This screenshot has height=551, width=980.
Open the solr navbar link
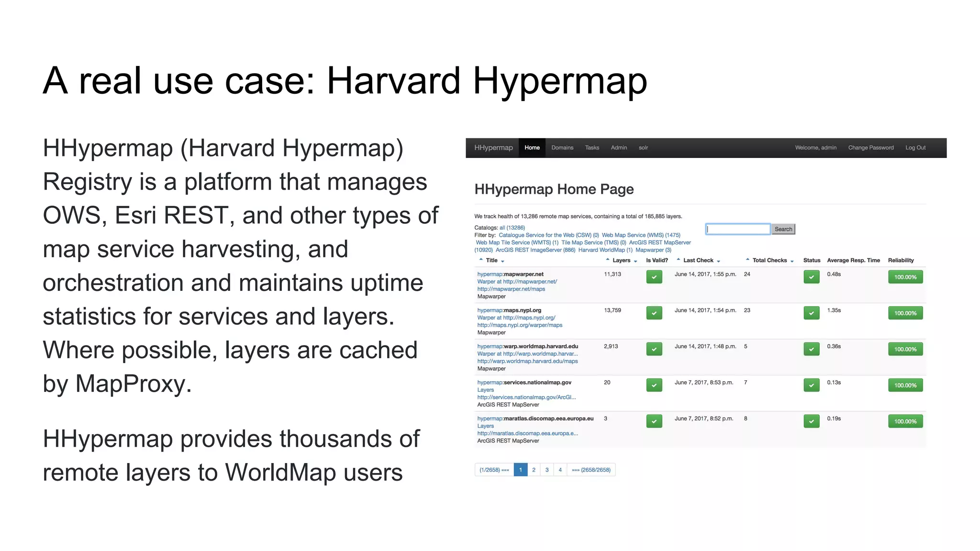643,148
